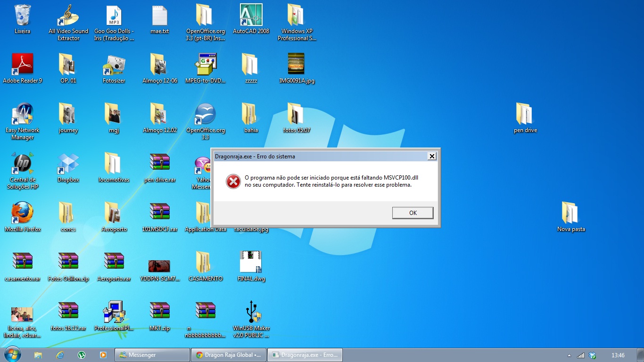Click the taskbar clock showing 13:46
Viewport: 644px width, 362px height.
pyautogui.click(x=618, y=355)
